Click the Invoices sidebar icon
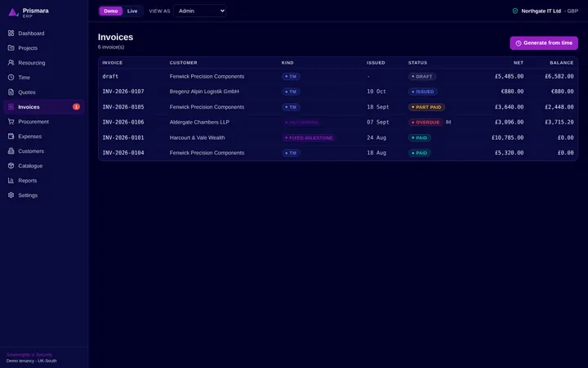Screen dimensions: 588x368 [11, 106]
